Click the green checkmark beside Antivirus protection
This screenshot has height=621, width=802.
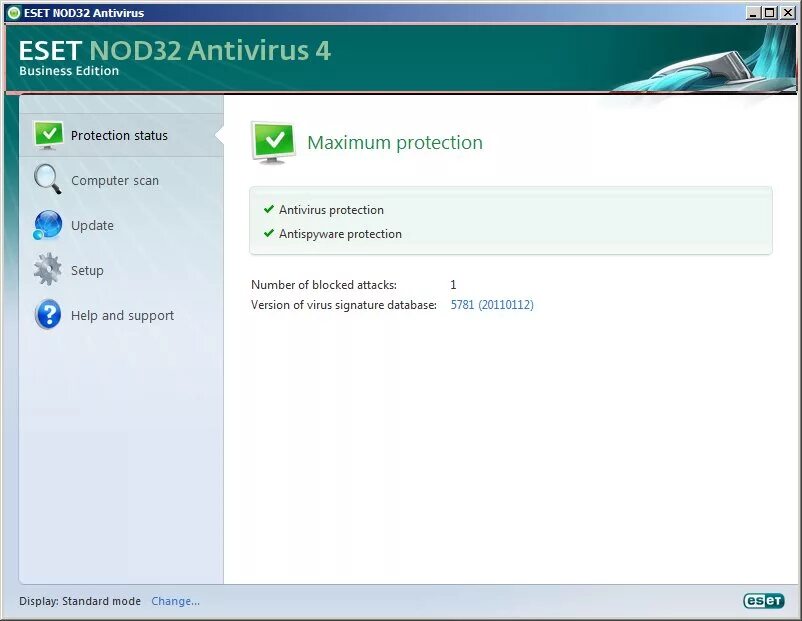tap(269, 209)
